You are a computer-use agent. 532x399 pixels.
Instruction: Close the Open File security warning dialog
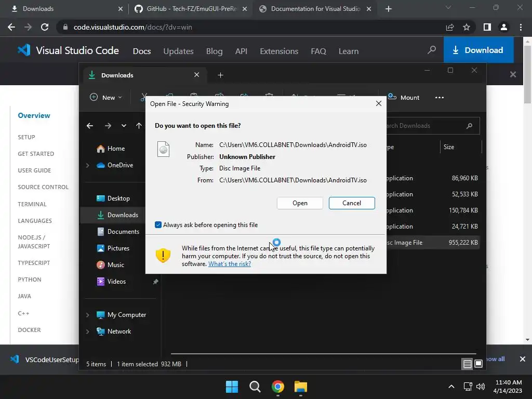pos(379,103)
